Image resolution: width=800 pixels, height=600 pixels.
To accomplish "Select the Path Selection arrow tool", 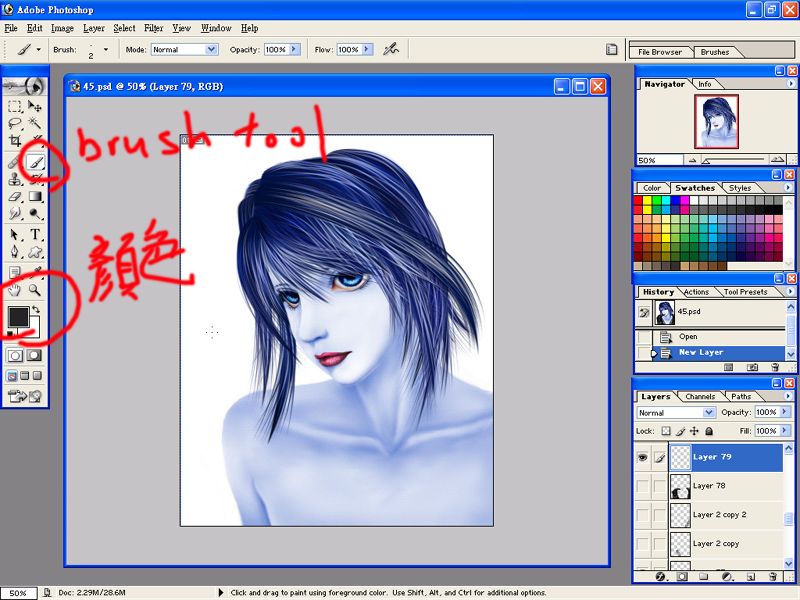I will [x=15, y=235].
